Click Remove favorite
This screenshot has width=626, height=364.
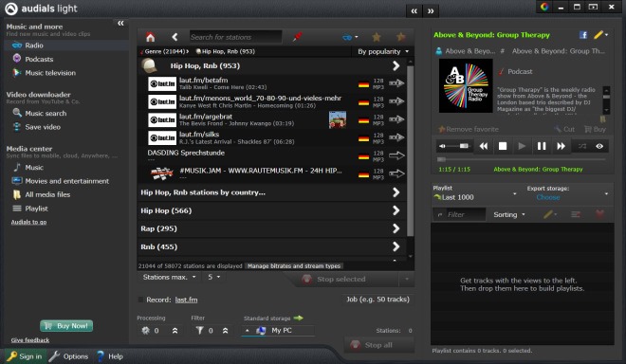468,129
